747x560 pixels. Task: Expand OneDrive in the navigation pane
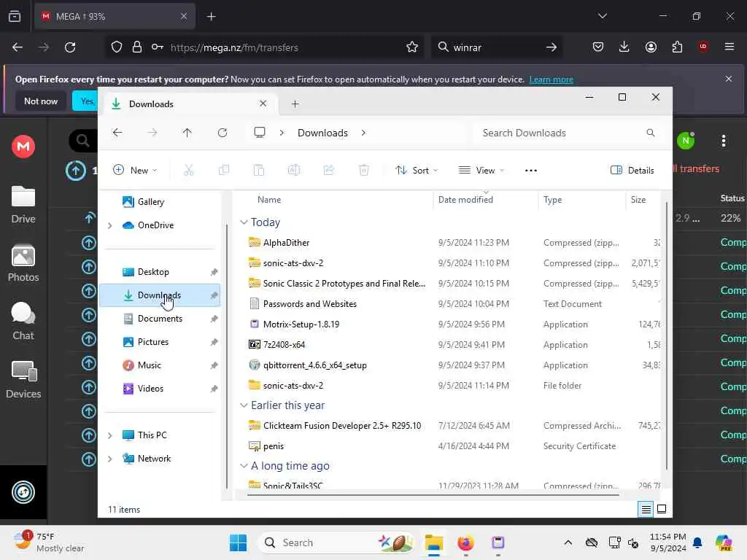click(x=110, y=225)
